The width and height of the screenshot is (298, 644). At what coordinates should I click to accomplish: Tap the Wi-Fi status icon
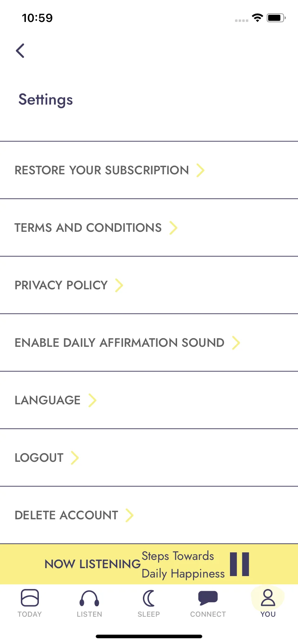point(257,18)
